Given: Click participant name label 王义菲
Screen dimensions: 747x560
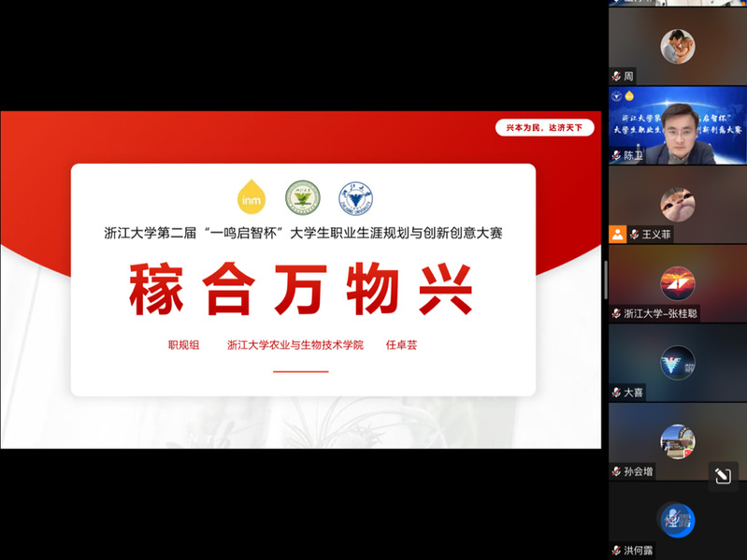Looking at the screenshot, I should 656,235.
